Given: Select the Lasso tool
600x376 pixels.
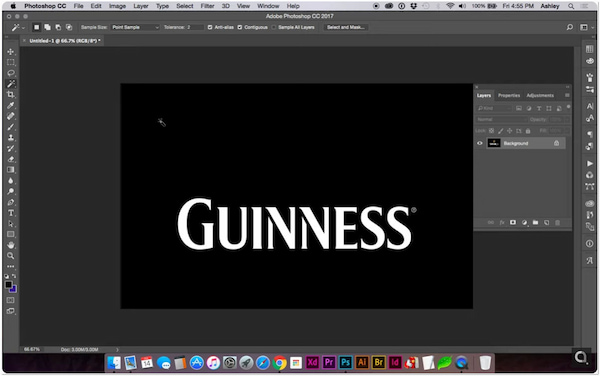Looking at the screenshot, I should pos(11,73).
